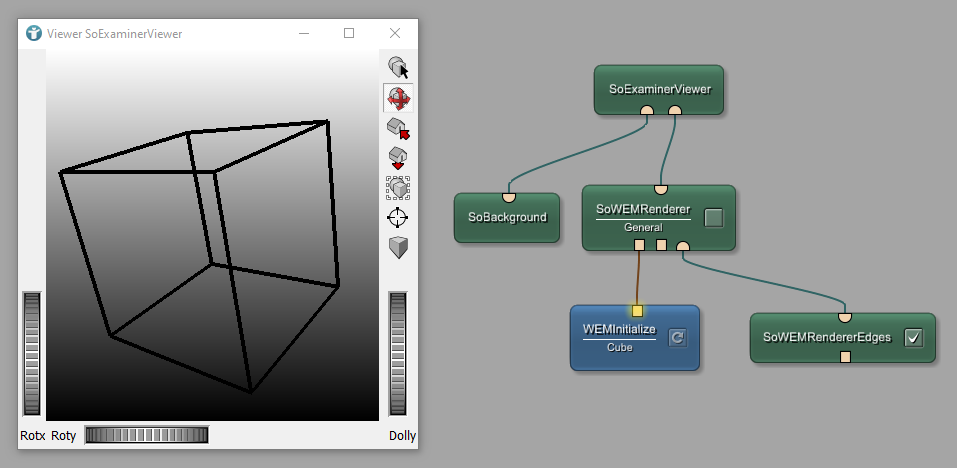Click the set home position icon

[x=398, y=158]
